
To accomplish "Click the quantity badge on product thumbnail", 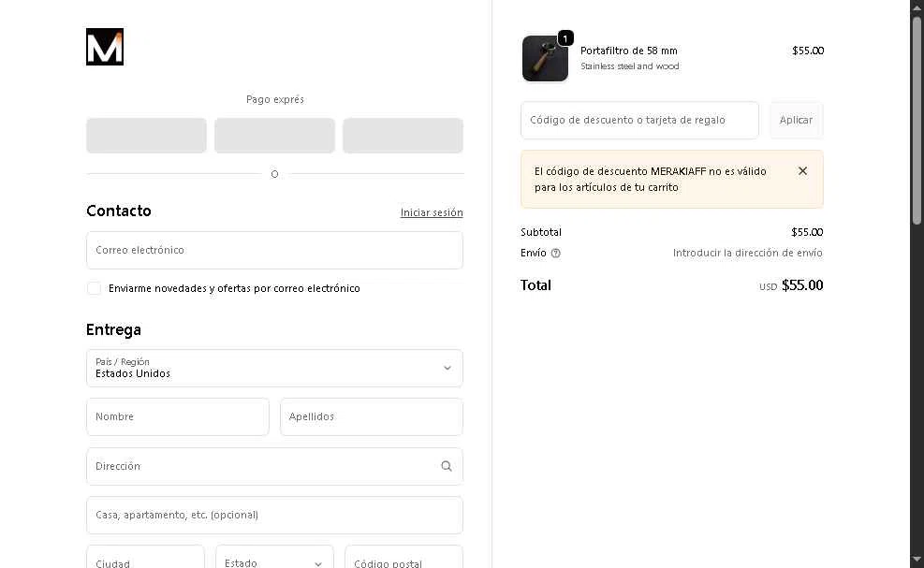I will click(565, 38).
